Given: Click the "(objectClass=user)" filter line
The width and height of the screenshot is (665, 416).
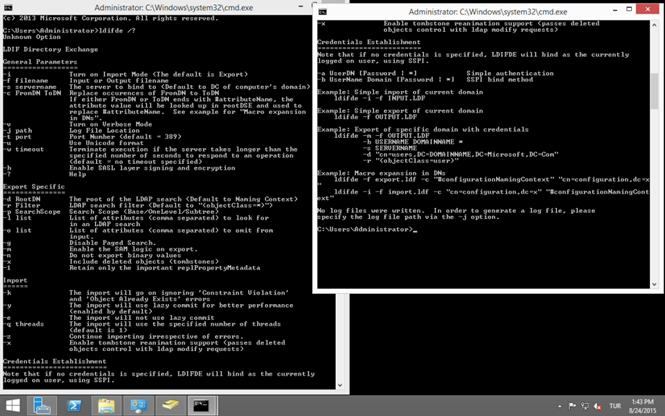Looking at the screenshot, I should pos(411,160).
